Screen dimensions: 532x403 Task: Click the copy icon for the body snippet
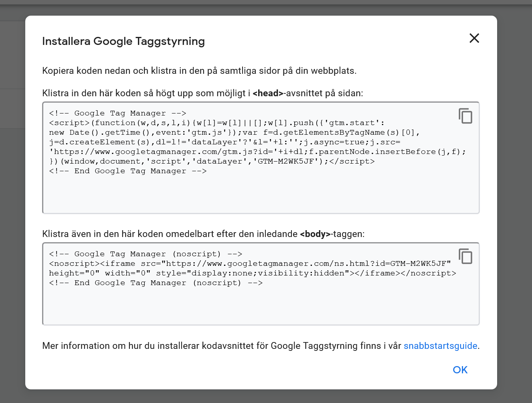click(x=465, y=257)
